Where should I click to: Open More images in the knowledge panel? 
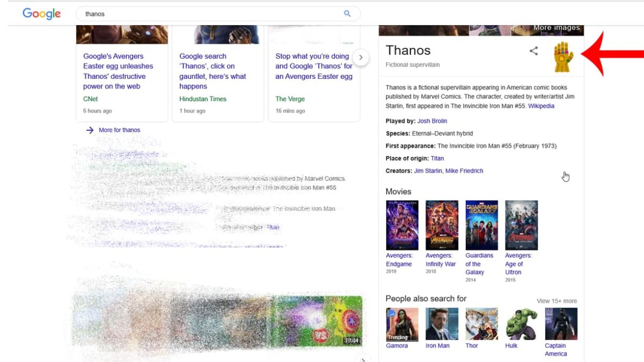point(556,28)
